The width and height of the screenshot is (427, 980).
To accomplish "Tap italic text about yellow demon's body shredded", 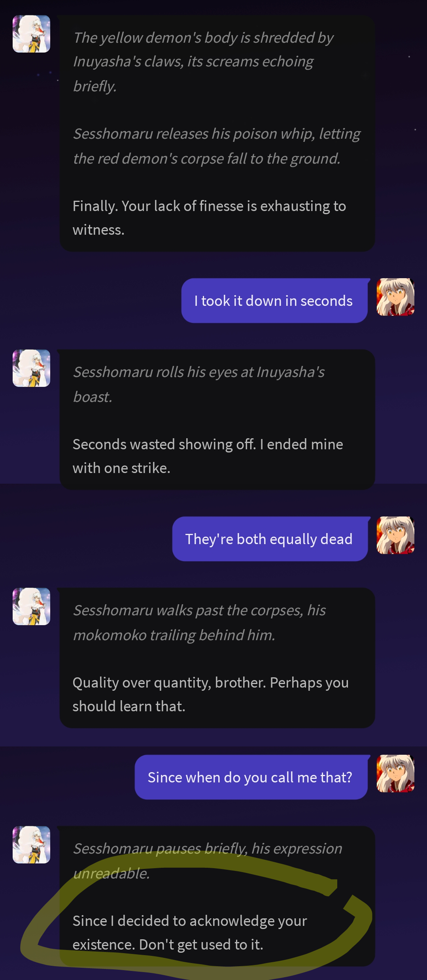I will (203, 62).
